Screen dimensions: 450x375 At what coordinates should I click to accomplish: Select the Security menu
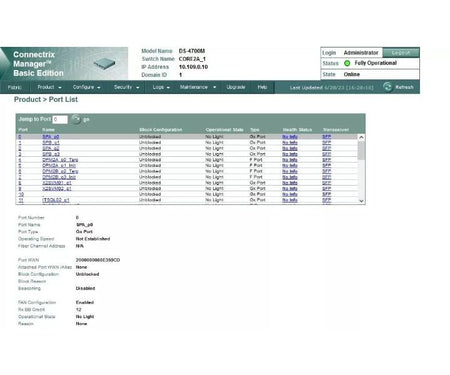click(x=123, y=87)
